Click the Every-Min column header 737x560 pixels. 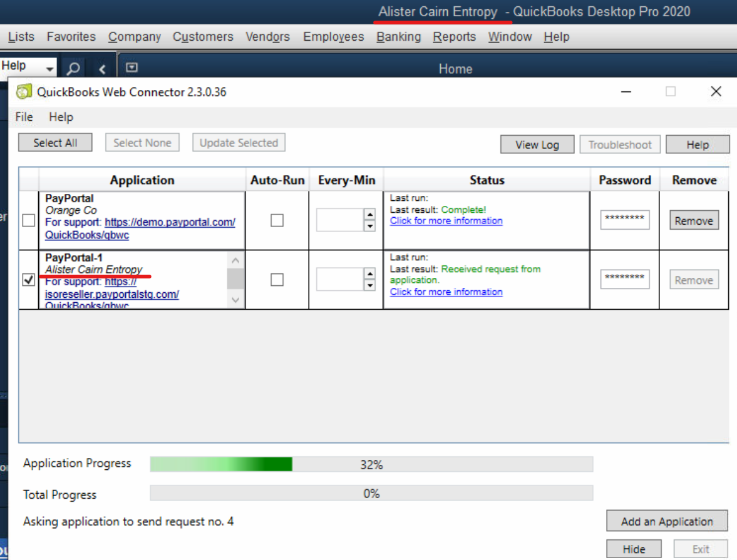pos(346,180)
